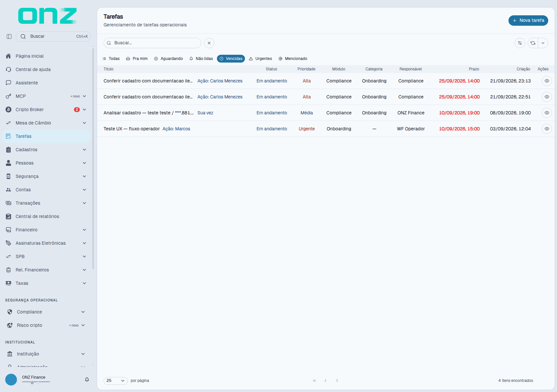View Teste UX task with eye icon
This screenshot has width=557, height=392.
547,129
